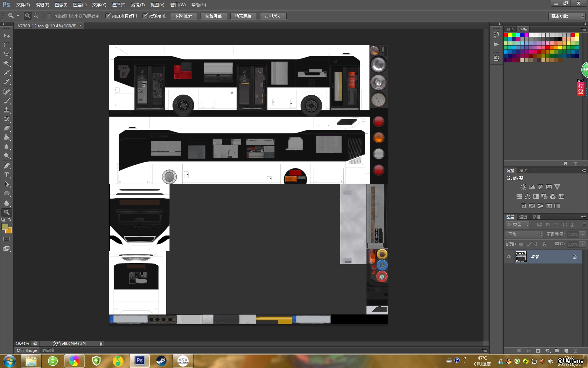Select the Clone Stamp tool
Image resolution: width=588 pixels, height=368 pixels.
(x=7, y=110)
